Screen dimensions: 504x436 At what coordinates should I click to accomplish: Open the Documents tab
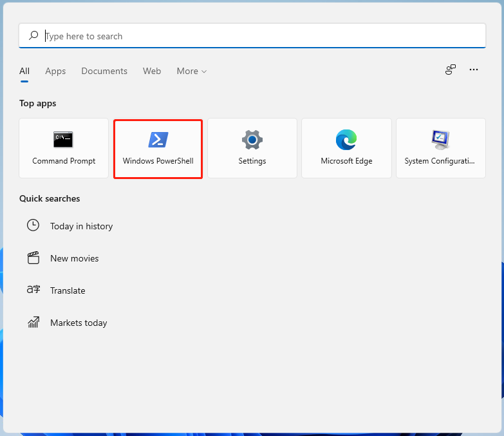104,71
